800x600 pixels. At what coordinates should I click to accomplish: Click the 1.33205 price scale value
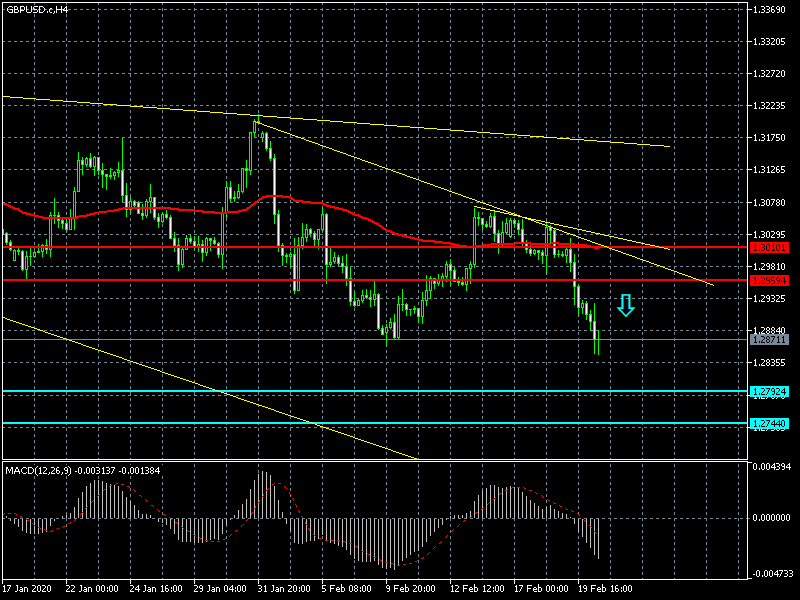(x=769, y=42)
